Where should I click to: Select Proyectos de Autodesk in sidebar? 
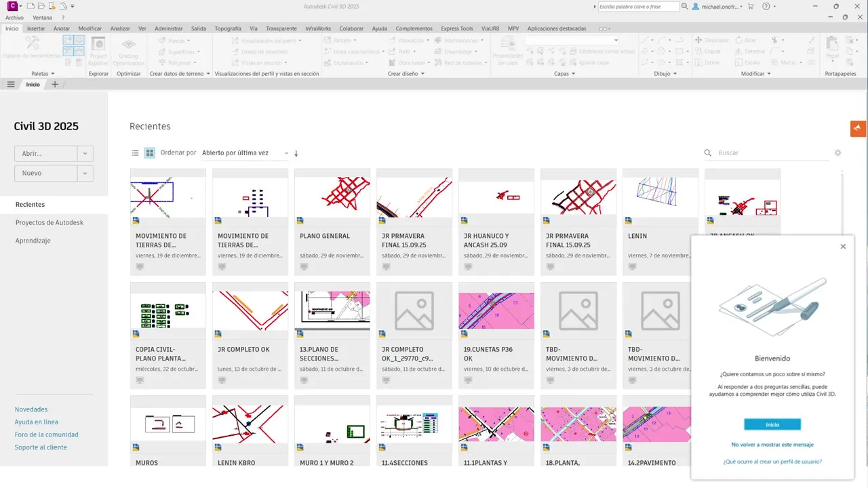pos(50,222)
